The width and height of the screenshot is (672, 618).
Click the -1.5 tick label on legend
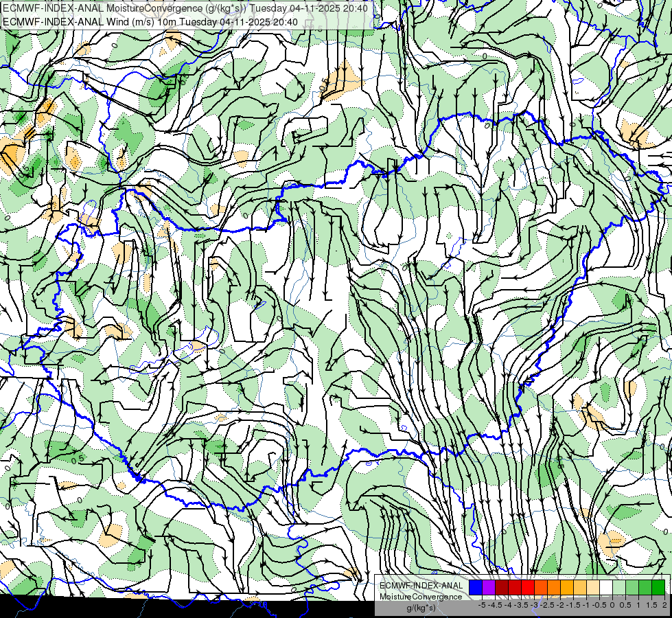pyautogui.click(x=573, y=605)
